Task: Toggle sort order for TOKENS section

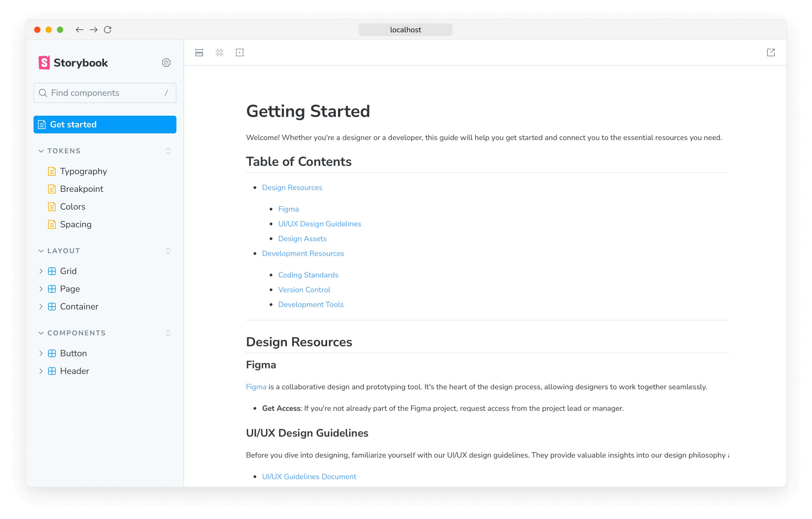Action: [168, 151]
